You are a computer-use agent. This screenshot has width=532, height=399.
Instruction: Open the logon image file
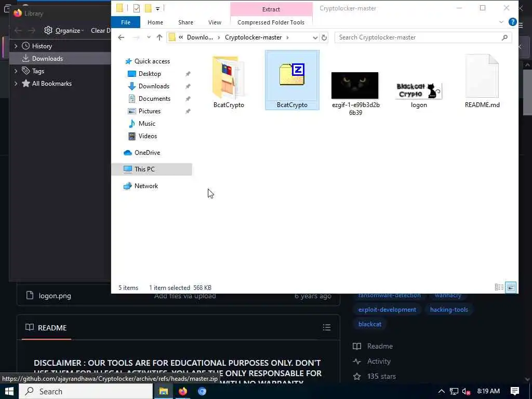[x=418, y=90]
